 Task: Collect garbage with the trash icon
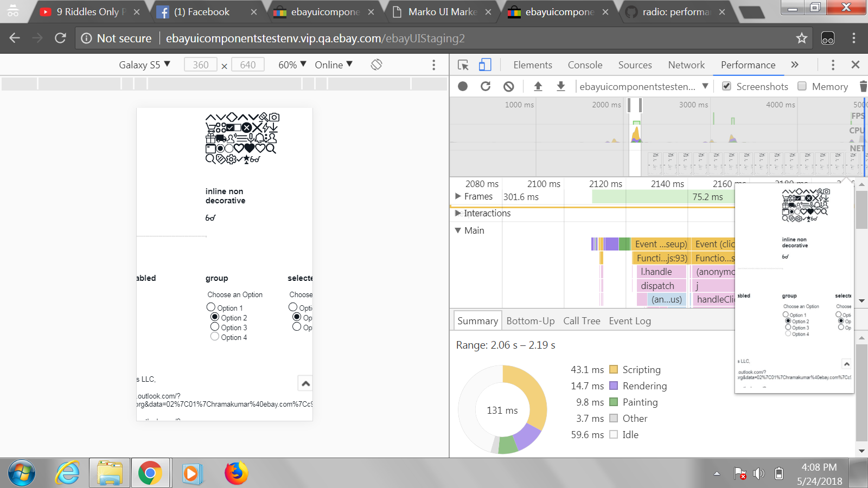(x=863, y=86)
